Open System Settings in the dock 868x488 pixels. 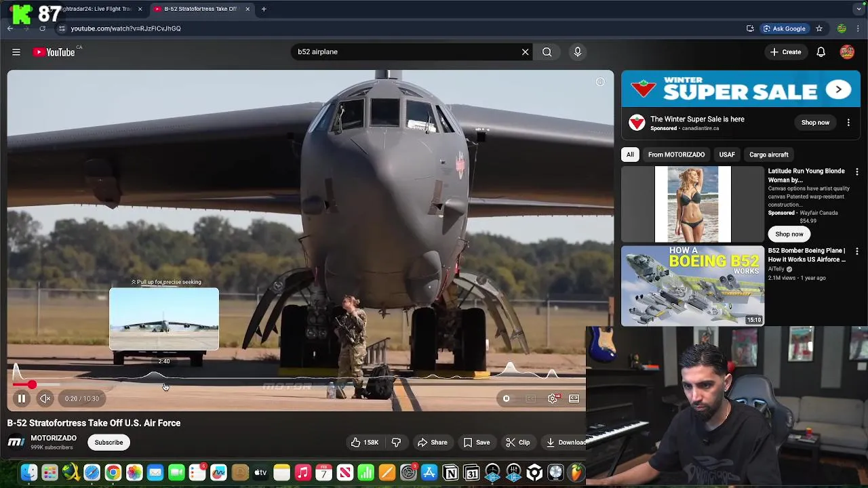click(408, 472)
